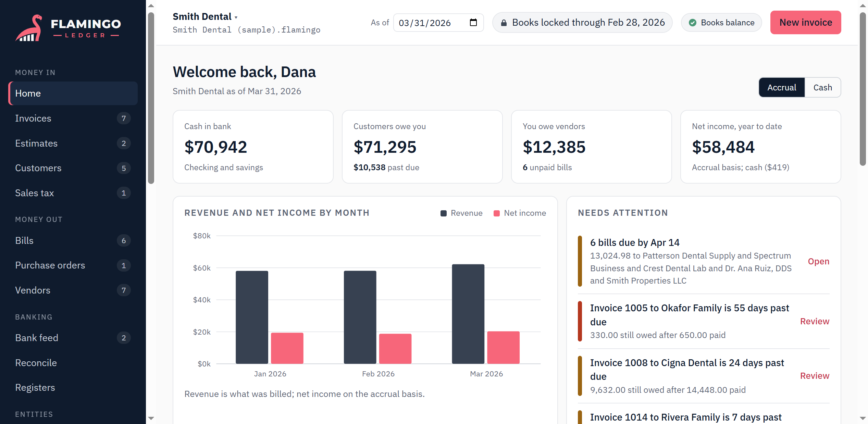Open Purchase orders page
Image resolution: width=868 pixels, height=424 pixels.
click(x=73, y=265)
